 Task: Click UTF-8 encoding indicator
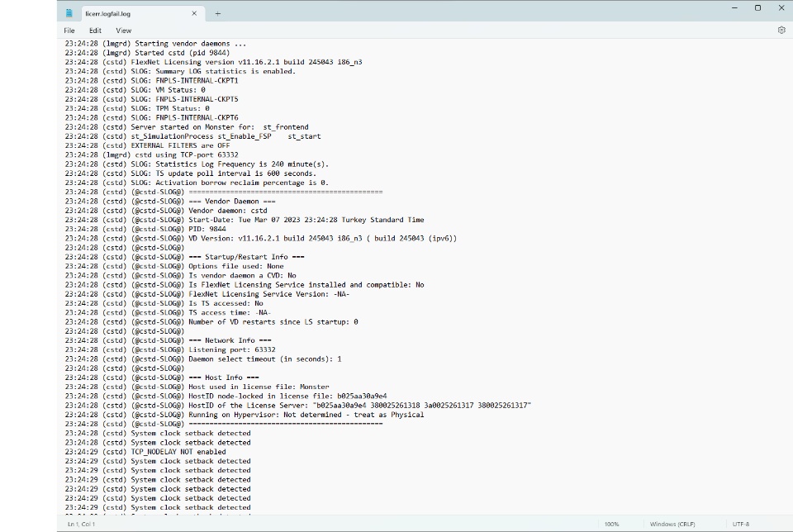[x=741, y=524]
